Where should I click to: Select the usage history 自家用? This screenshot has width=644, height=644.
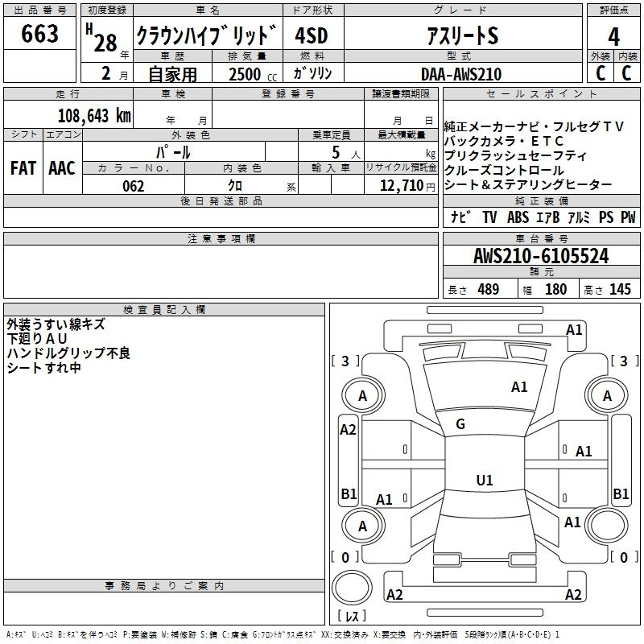click(172, 74)
